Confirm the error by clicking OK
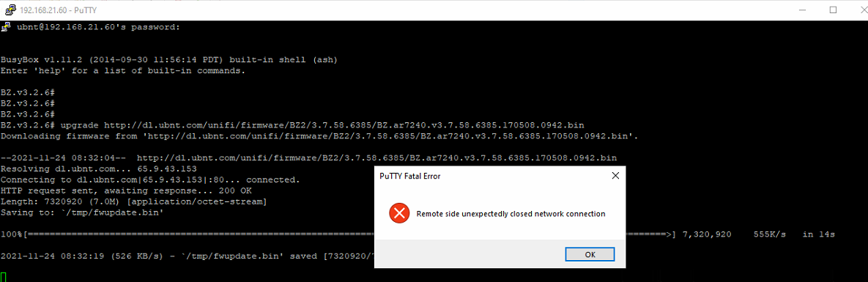The image size is (868, 282). click(x=590, y=254)
